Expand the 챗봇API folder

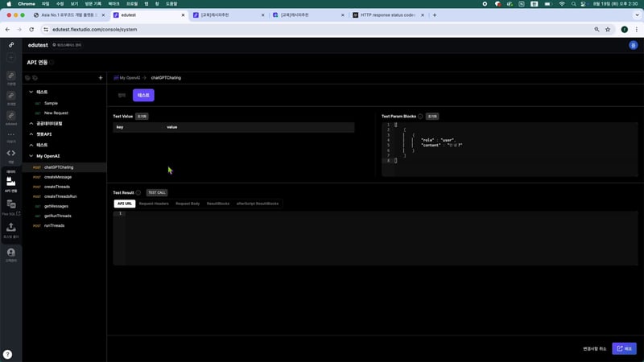click(30, 134)
